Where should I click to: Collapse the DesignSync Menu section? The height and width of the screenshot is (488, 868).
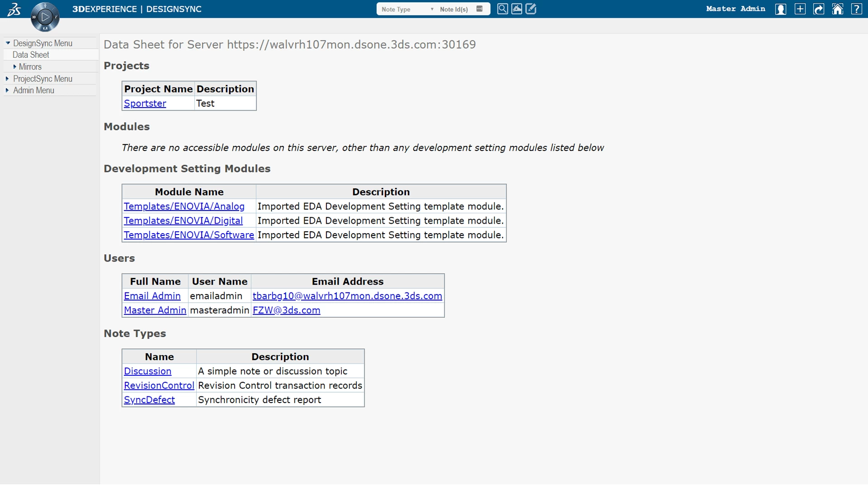pos(8,43)
